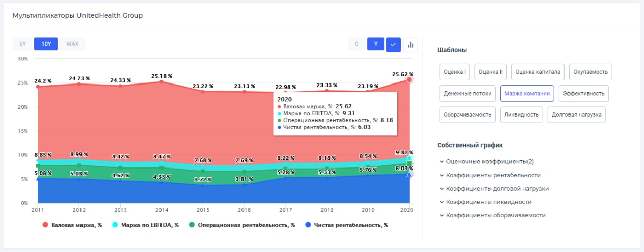
Task: Toggle the Маржа по EBITDA legend marker
Action: [x=115, y=225]
